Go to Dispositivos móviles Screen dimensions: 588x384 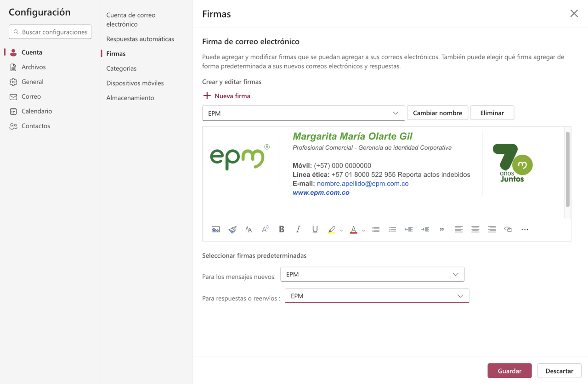pos(135,83)
